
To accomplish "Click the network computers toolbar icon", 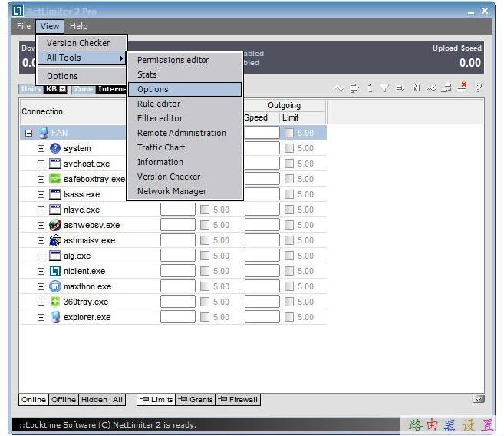I will point(447,88).
